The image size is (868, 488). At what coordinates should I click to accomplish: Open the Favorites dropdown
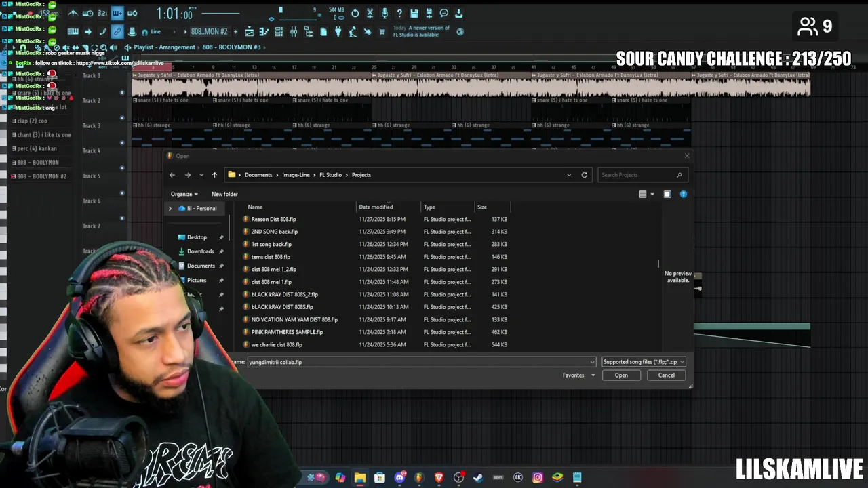578,375
